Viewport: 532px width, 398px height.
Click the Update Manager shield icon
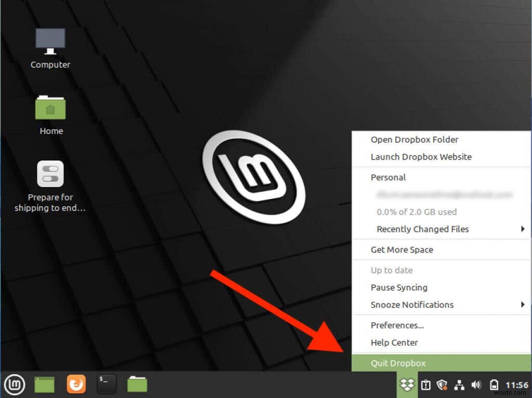[x=442, y=384]
